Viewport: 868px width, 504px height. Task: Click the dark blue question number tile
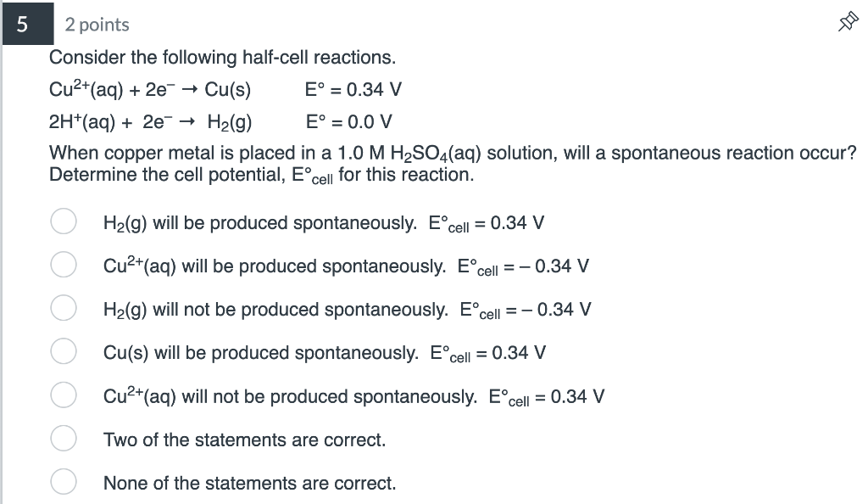(26, 25)
